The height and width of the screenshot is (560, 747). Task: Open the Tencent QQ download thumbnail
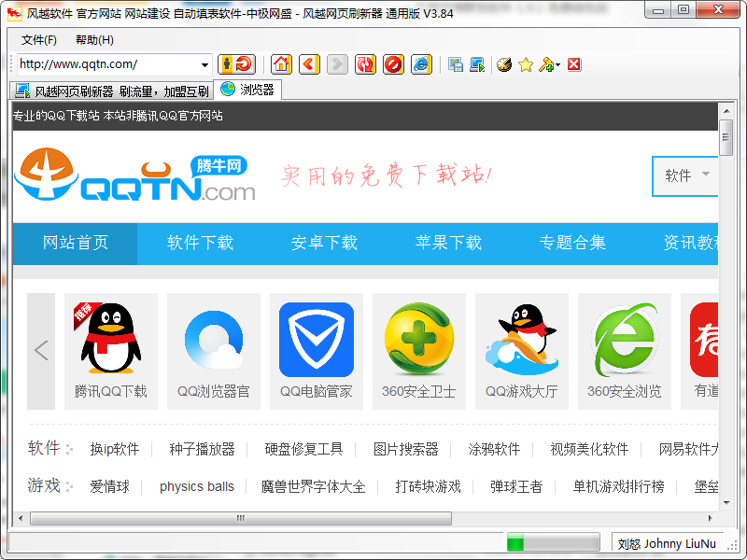pos(111,351)
